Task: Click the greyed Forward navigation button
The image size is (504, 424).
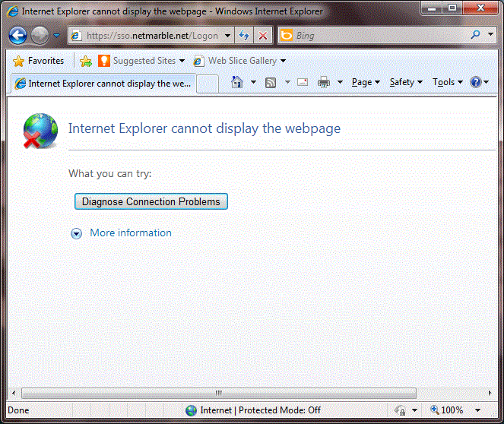Action: [x=40, y=35]
